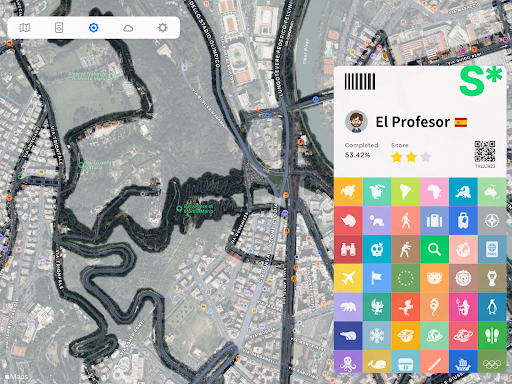Image resolution: width=512 pixels, height=384 pixels.
Task: Click the blue location target icon
Action: click(x=94, y=28)
